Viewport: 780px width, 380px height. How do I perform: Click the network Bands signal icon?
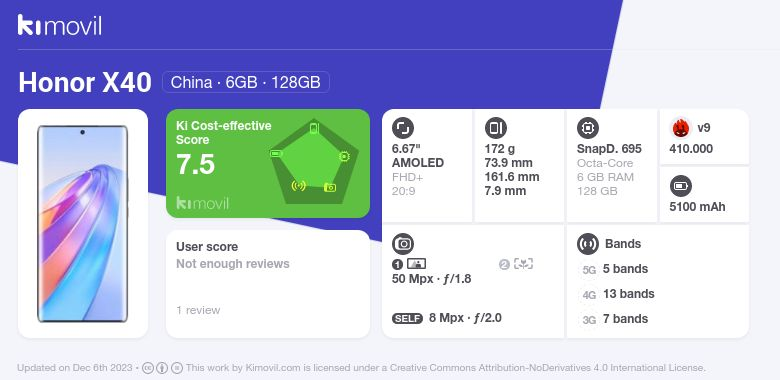click(x=588, y=244)
